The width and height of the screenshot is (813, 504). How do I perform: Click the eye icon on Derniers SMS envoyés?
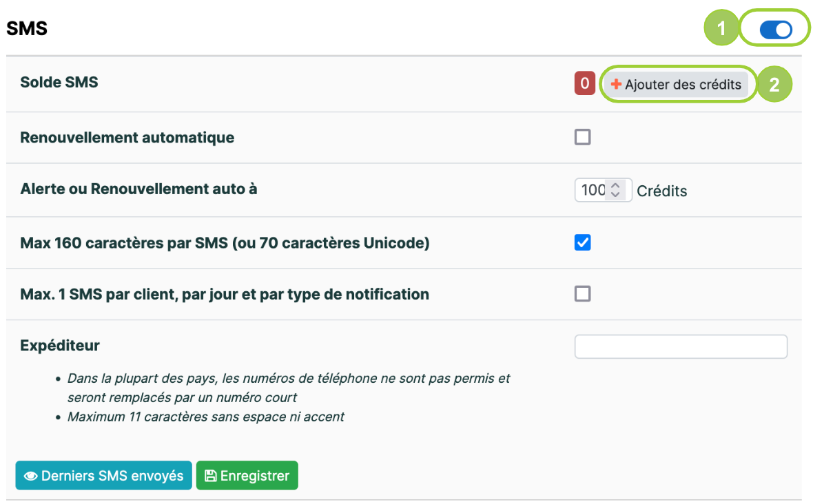coord(30,476)
